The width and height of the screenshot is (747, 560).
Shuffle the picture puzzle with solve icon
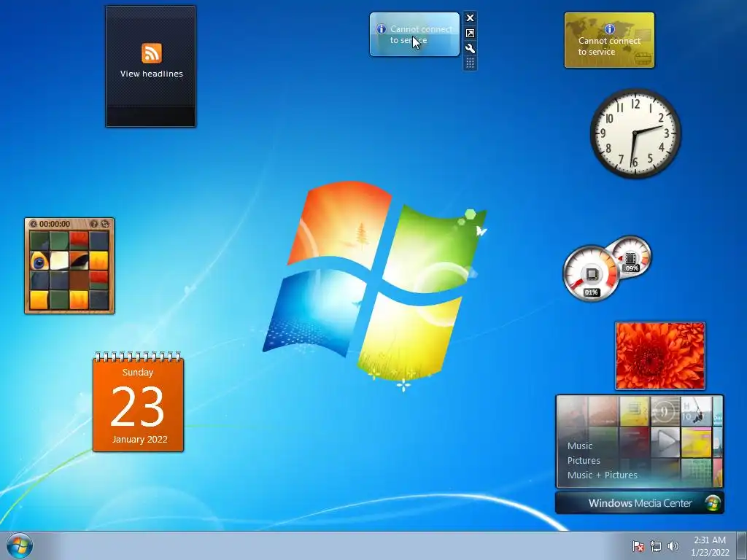tap(105, 224)
